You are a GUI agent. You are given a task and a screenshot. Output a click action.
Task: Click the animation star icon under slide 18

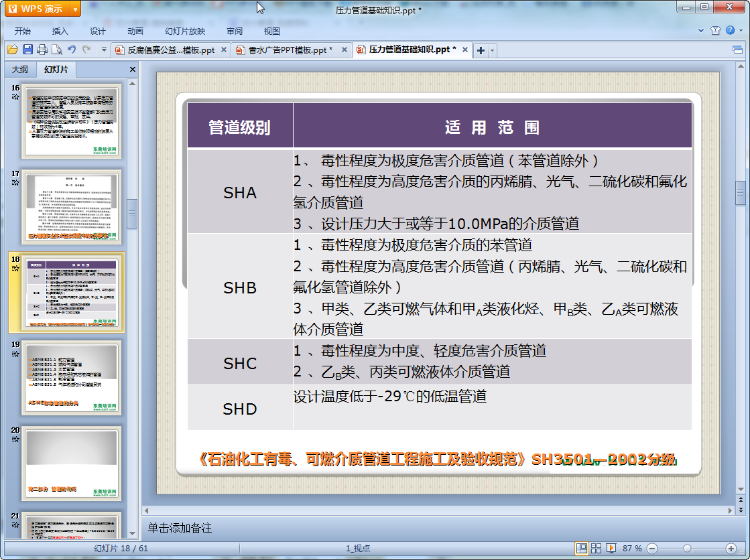click(x=15, y=269)
